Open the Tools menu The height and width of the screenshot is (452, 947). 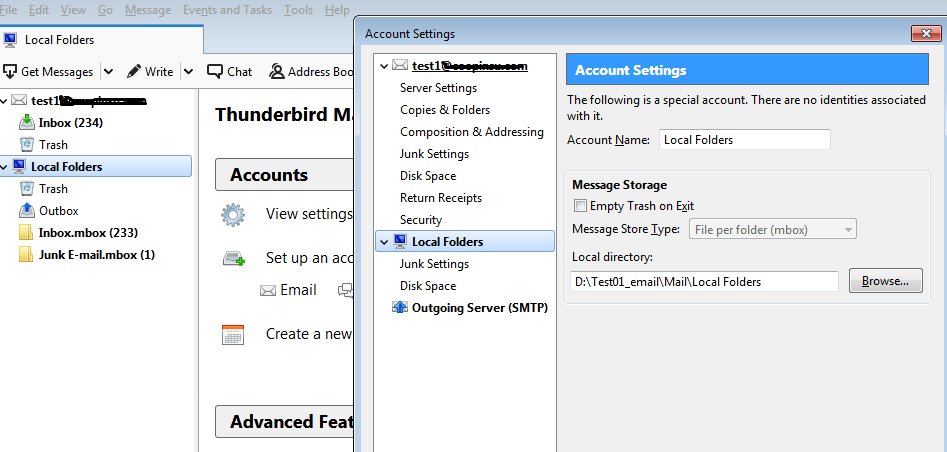(298, 10)
